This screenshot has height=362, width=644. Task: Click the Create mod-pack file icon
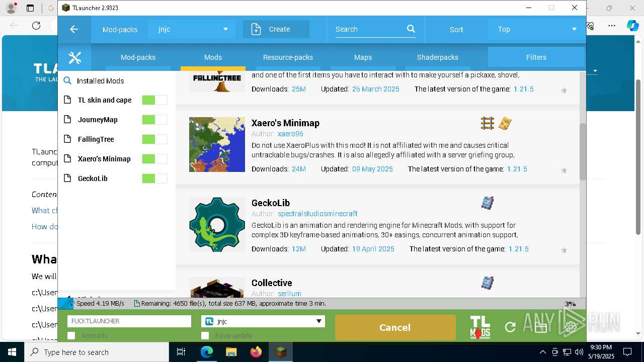click(x=256, y=29)
